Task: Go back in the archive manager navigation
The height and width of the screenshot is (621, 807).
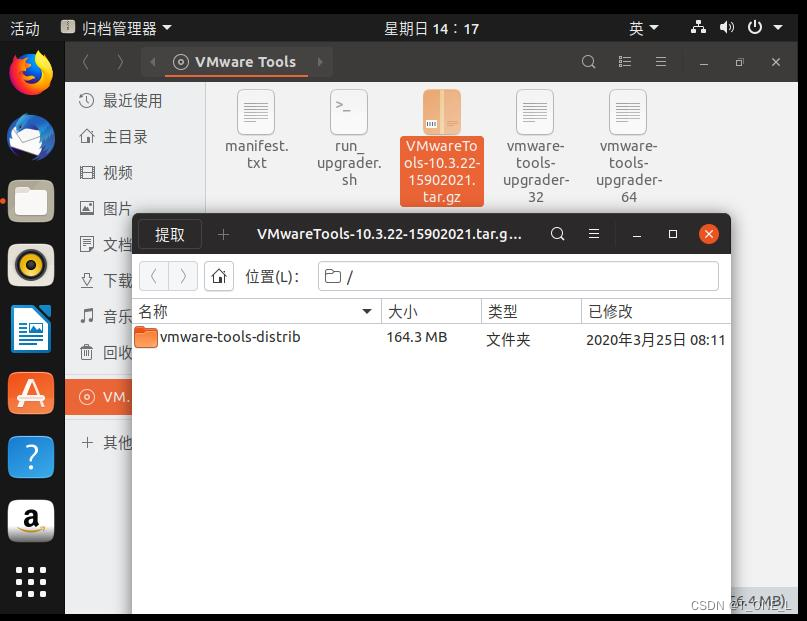Action: (154, 276)
